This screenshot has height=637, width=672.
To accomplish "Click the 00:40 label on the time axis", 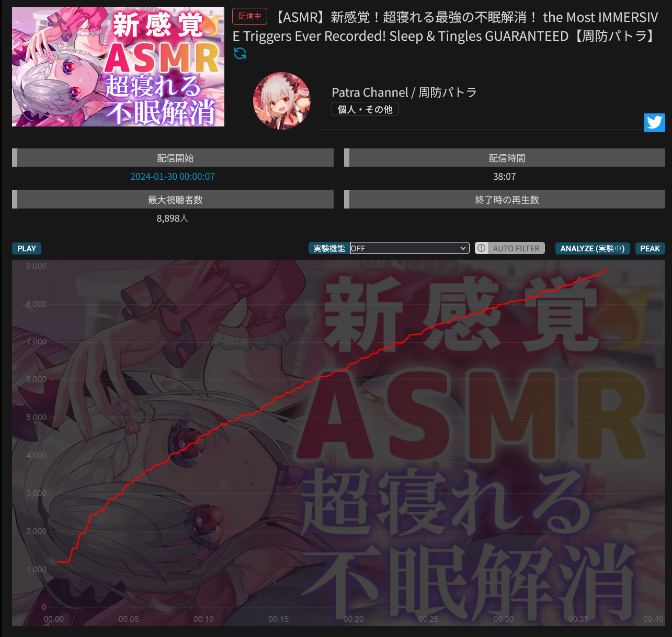I will [x=653, y=619].
